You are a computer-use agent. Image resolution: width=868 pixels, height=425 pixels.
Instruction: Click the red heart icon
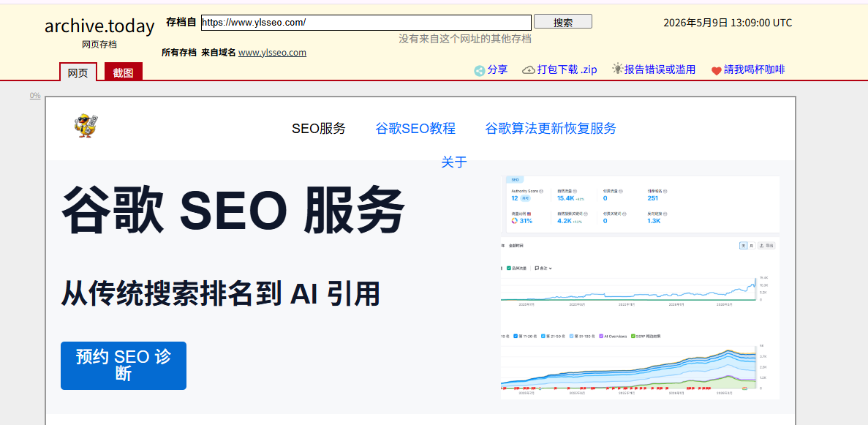tap(717, 71)
